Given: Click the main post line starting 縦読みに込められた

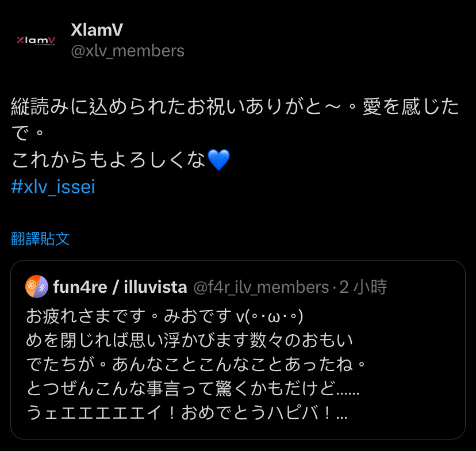Looking at the screenshot, I should [235, 106].
